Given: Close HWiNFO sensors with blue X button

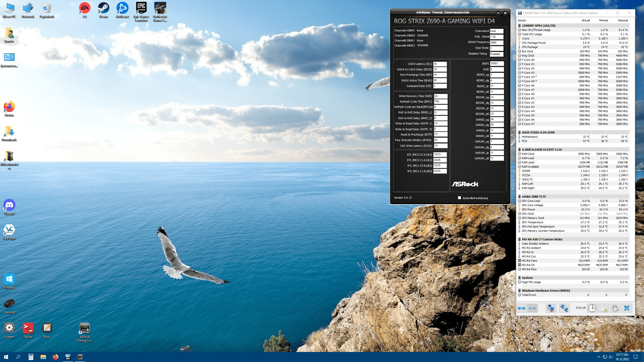Looking at the screenshot, I should [627, 308].
